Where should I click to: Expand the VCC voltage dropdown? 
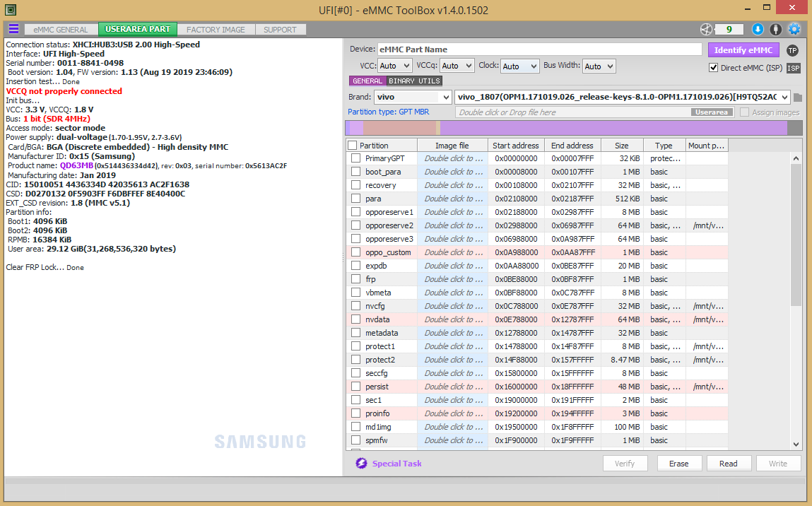click(394, 66)
